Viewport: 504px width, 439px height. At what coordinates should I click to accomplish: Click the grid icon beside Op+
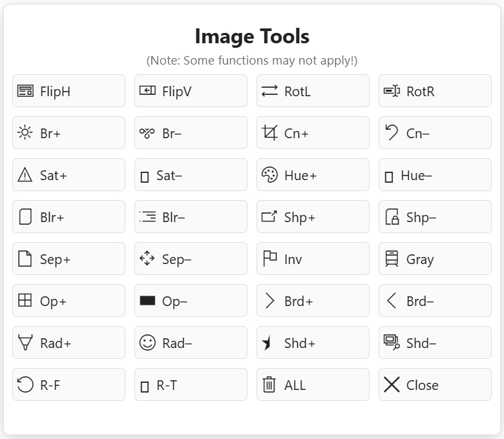(25, 301)
